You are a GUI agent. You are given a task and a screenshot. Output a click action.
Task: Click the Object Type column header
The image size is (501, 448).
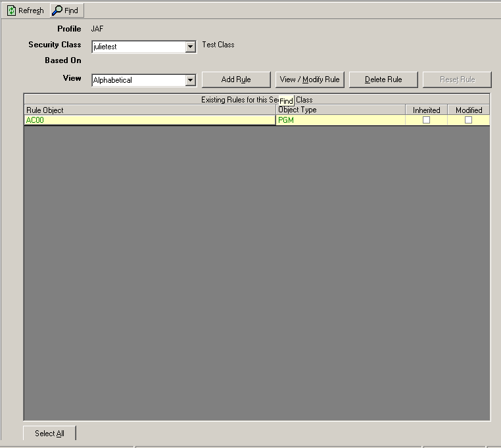341,110
